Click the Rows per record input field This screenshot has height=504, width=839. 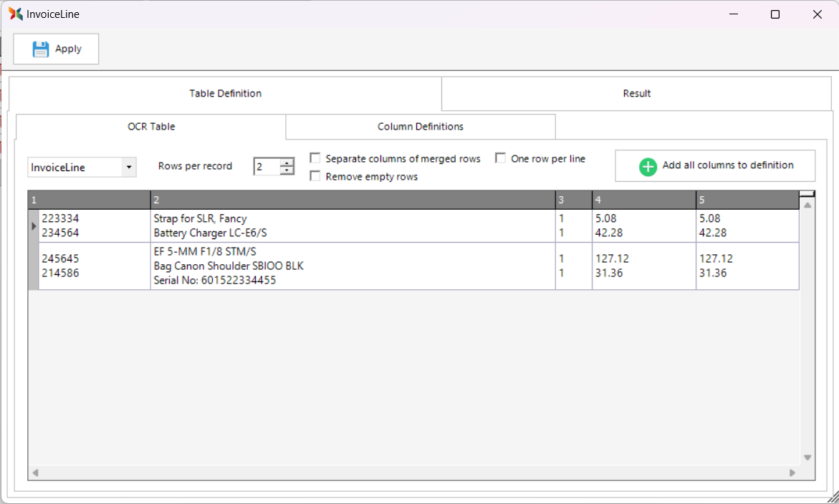267,167
